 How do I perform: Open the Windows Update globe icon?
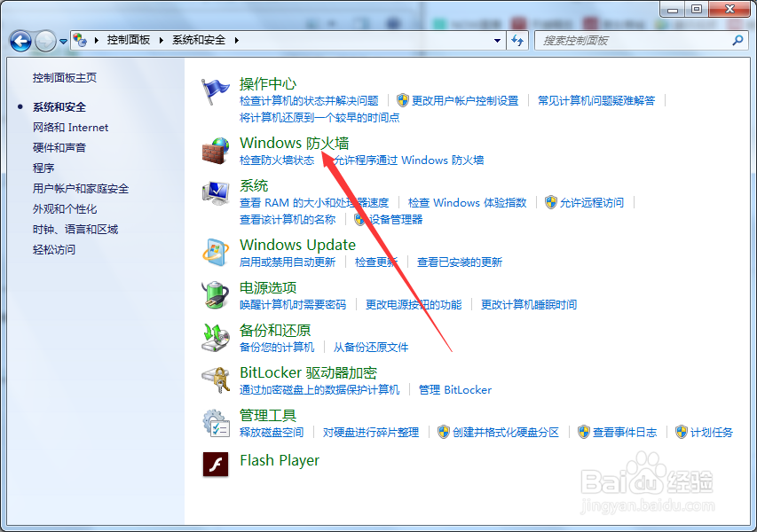click(x=216, y=252)
